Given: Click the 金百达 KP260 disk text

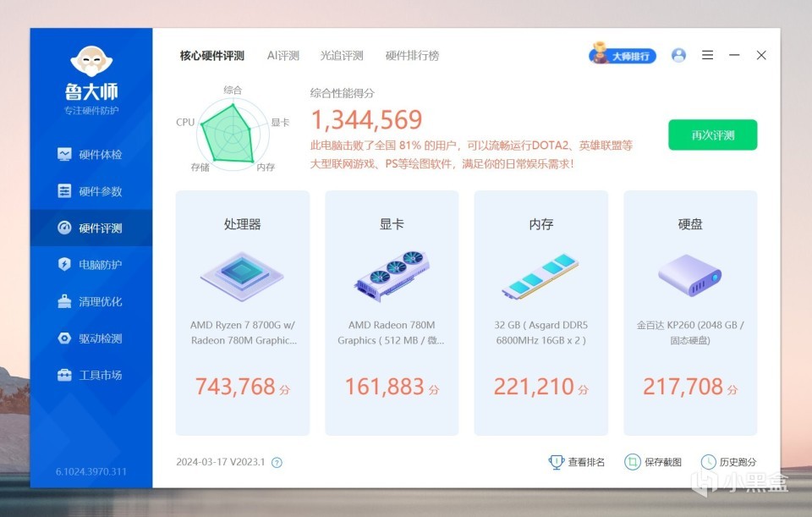Looking at the screenshot, I should 690,333.
